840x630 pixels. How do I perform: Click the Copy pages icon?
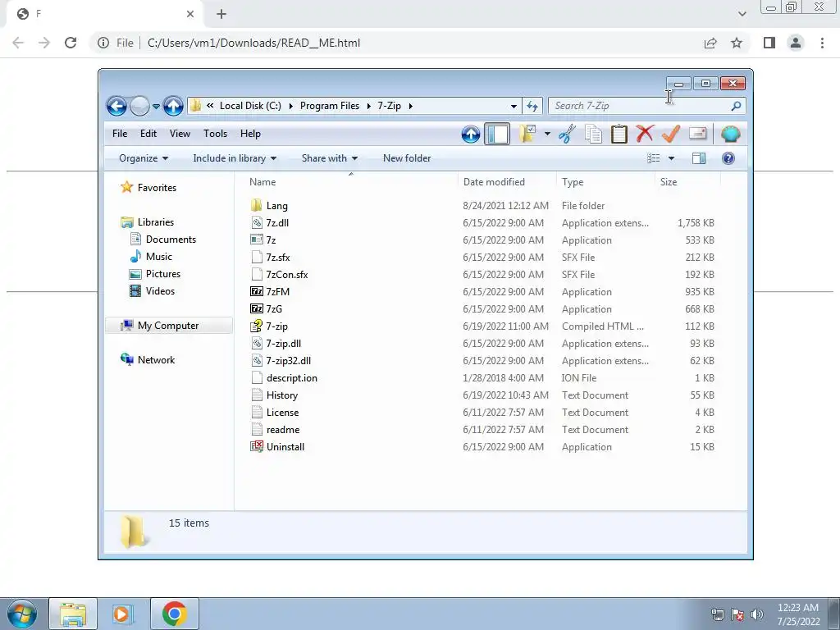[593, 134]
